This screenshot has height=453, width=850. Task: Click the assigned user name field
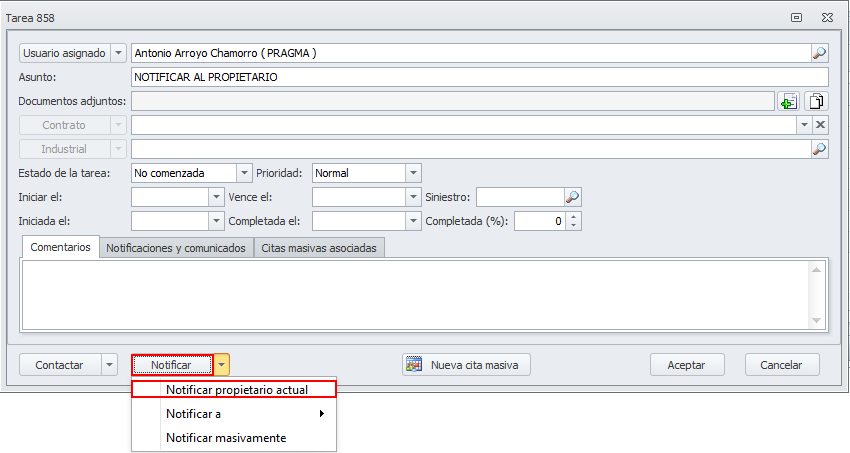point(471,53)
